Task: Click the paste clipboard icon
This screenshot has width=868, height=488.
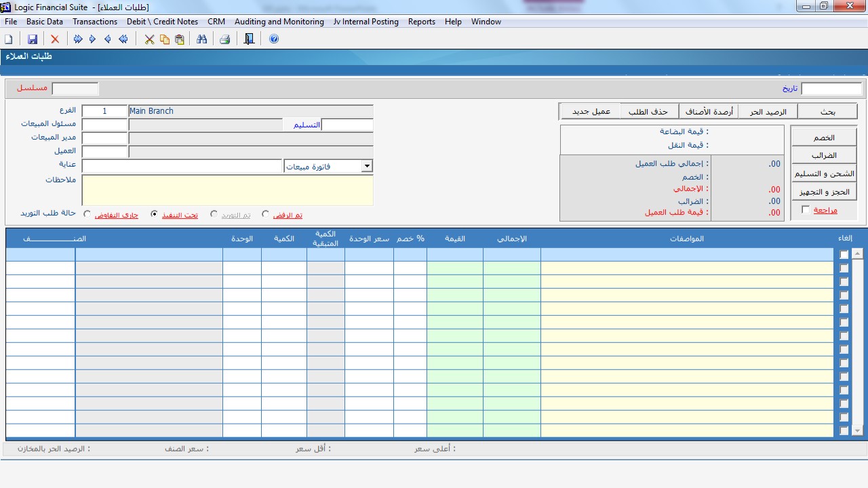Action: tap(180, 39)
